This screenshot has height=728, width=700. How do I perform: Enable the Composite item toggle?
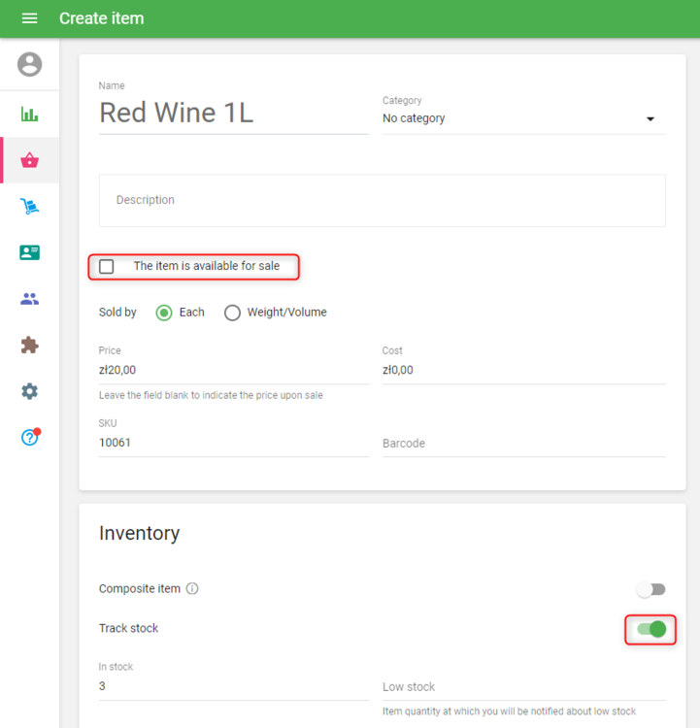[650, 589]
